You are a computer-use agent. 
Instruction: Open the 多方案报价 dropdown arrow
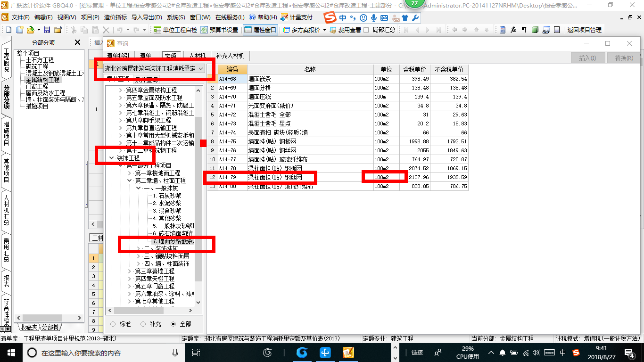(x=324, y=30)
